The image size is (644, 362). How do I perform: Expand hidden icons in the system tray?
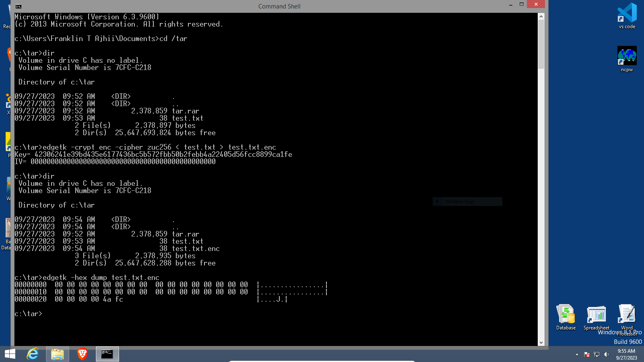[x=576, y=354]
